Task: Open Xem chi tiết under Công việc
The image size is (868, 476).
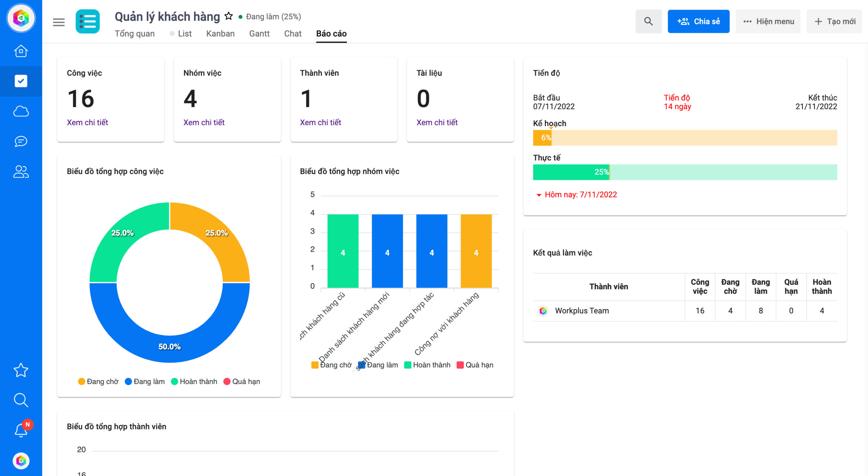Action: pos(87,122)
